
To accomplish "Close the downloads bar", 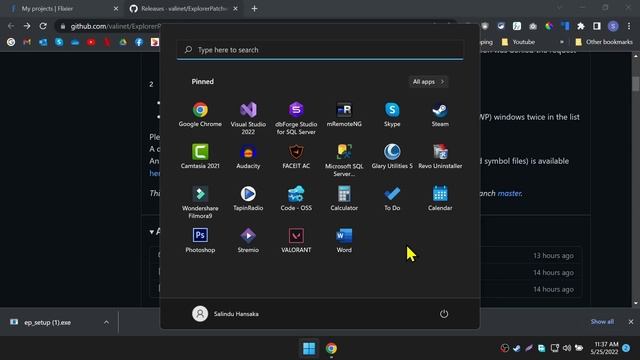I will 631,322.
